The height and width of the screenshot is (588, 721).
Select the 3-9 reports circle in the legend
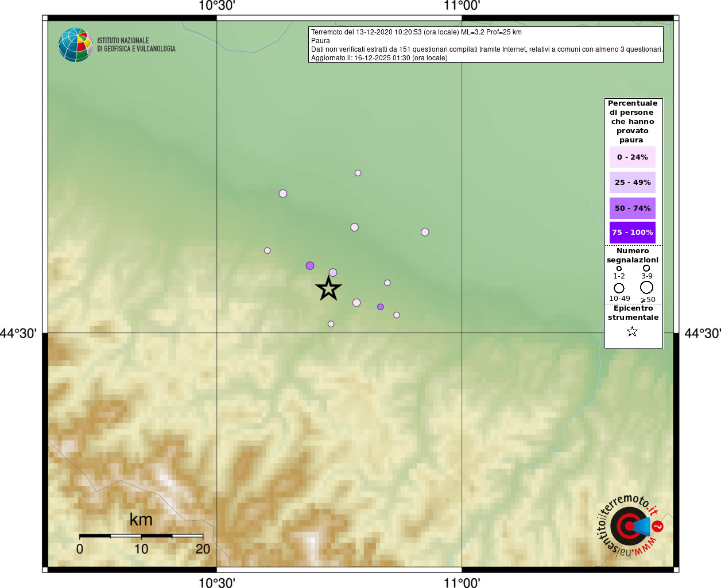point(646,268)
